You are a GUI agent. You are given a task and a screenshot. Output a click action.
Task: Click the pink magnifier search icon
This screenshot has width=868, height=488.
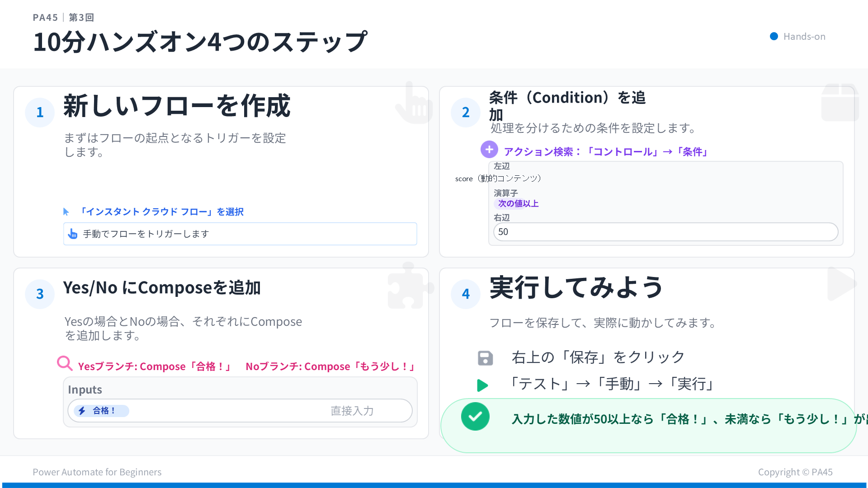[65, 363]
